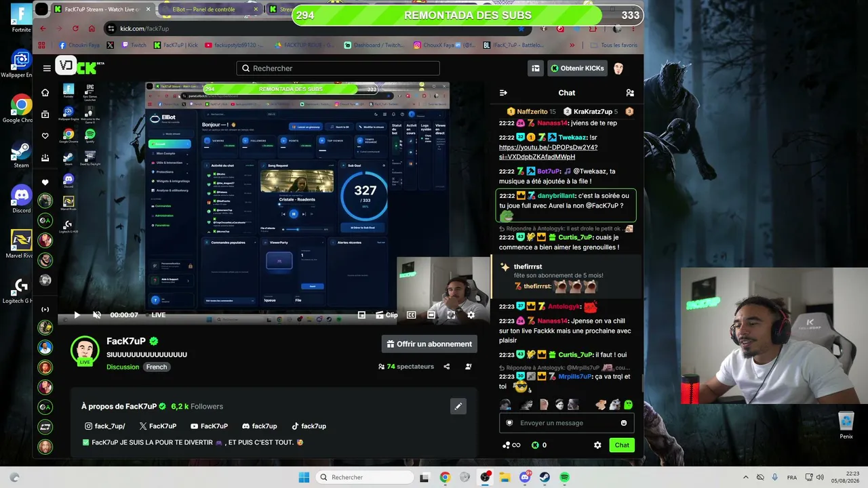The height and width of the screenshot is (488, 868).
Task: Open emoji picker in chat input
Action: click(x=624, y=423)
